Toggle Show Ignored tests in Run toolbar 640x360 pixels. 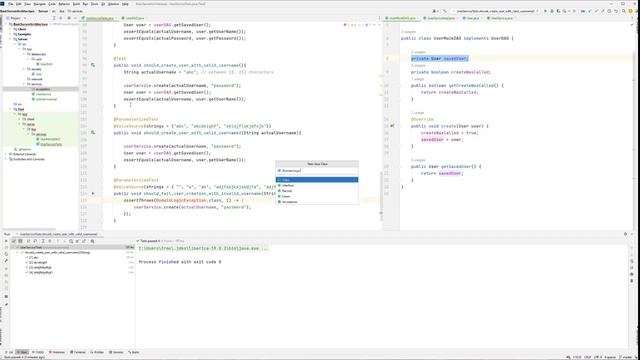(x=20, y=241)
